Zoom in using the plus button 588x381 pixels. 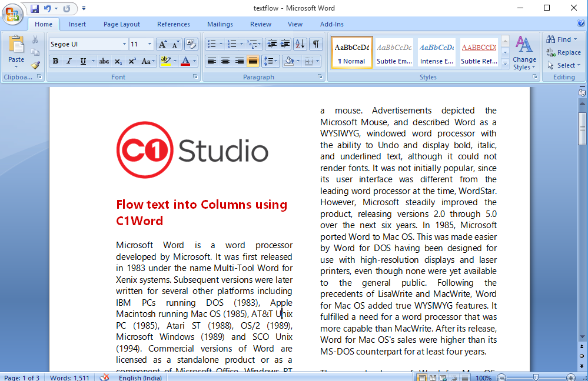[571, 377]
